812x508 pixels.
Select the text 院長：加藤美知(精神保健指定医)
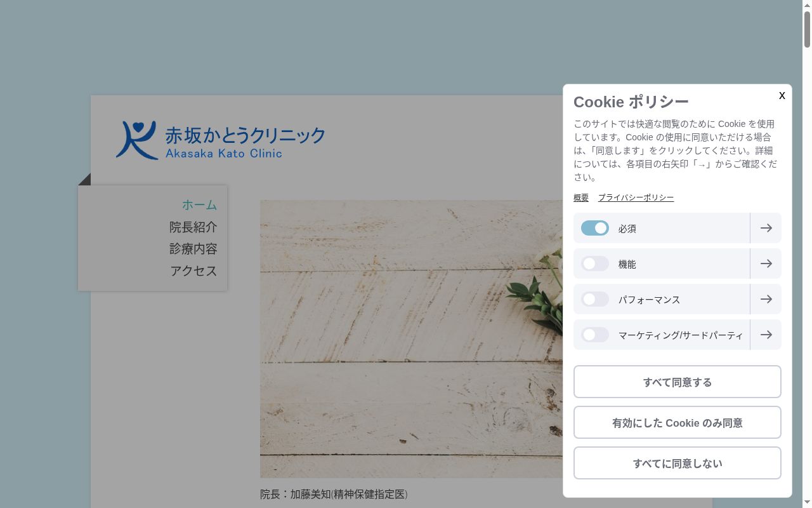click(334, 494)
